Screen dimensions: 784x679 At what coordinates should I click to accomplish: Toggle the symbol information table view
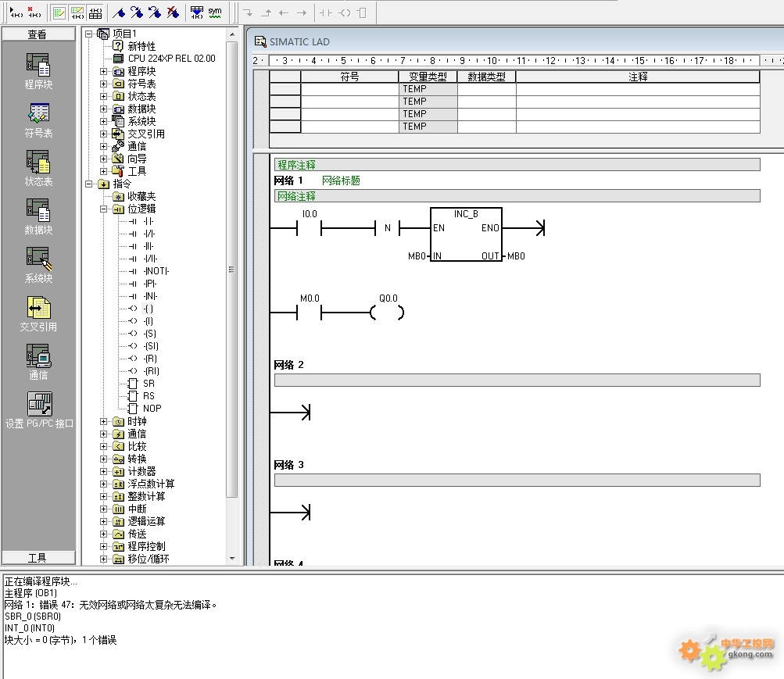(95, 13)
